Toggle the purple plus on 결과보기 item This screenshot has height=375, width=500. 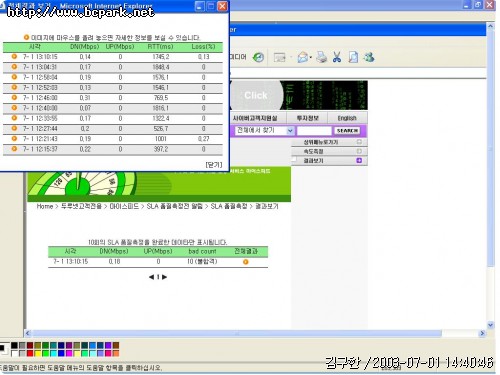point(359,161)
